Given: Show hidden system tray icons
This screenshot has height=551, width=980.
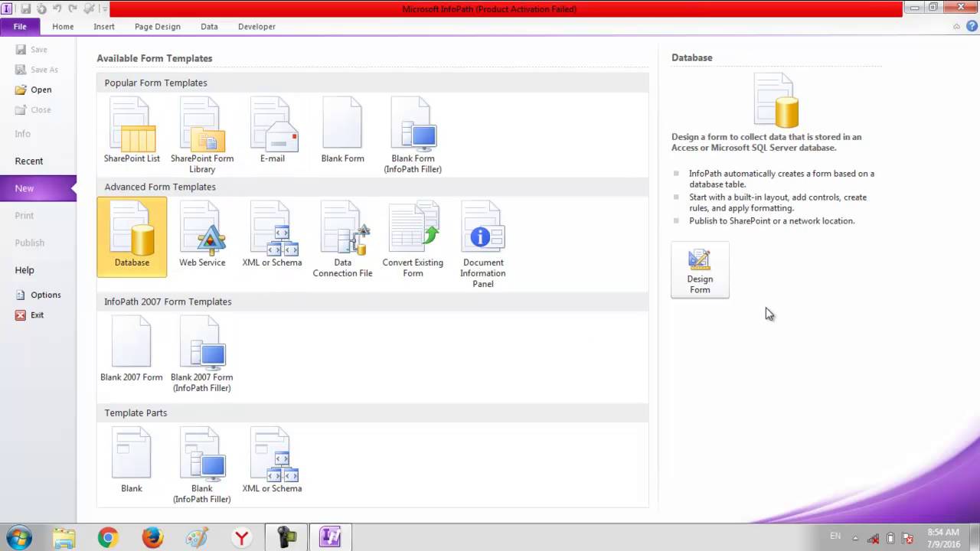Looking at the screenshot, I should pos(855,538).
